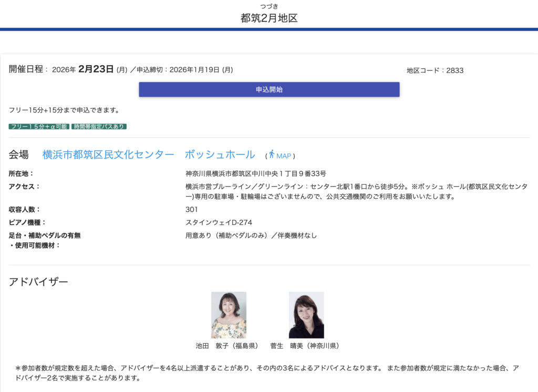
Task: Click the 神奈川県横浜市都筑区中川中央 address text
Action: tap(256, 174)
